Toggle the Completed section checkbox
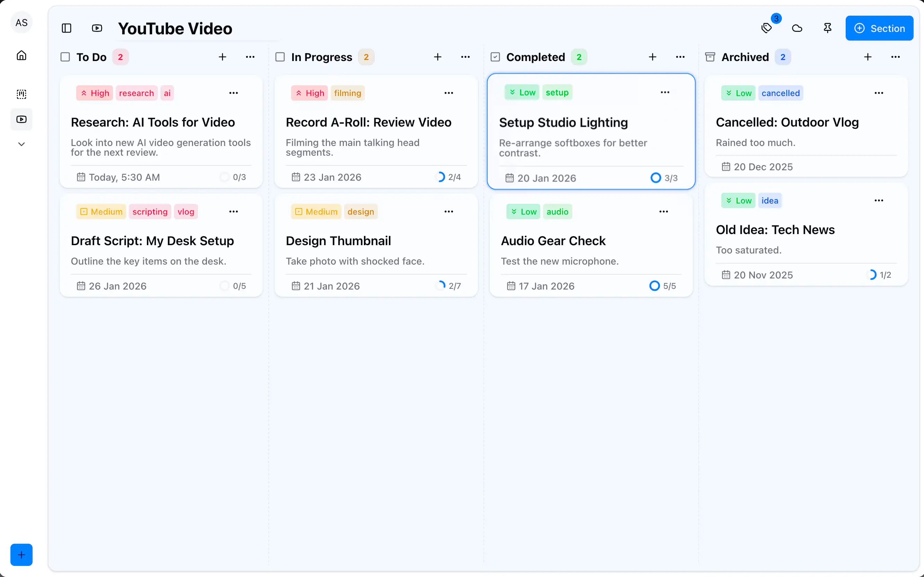 [495, 57]
